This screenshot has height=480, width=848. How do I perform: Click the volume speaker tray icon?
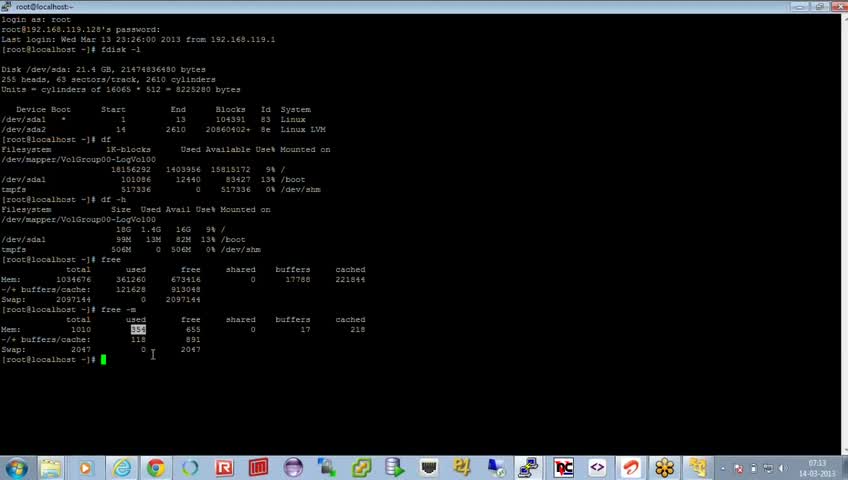click(782, 469)
